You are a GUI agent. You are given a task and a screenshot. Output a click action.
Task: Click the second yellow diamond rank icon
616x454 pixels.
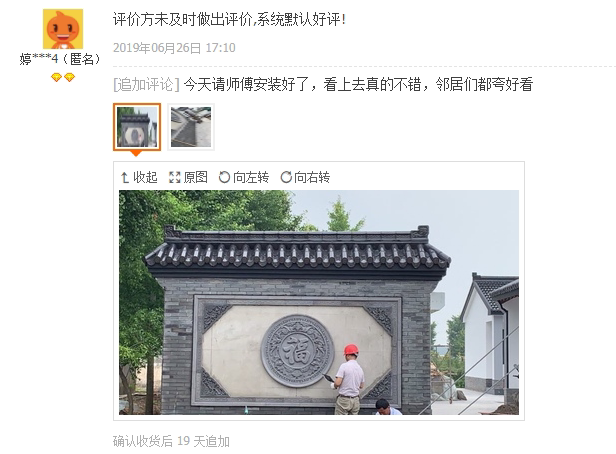70,77
